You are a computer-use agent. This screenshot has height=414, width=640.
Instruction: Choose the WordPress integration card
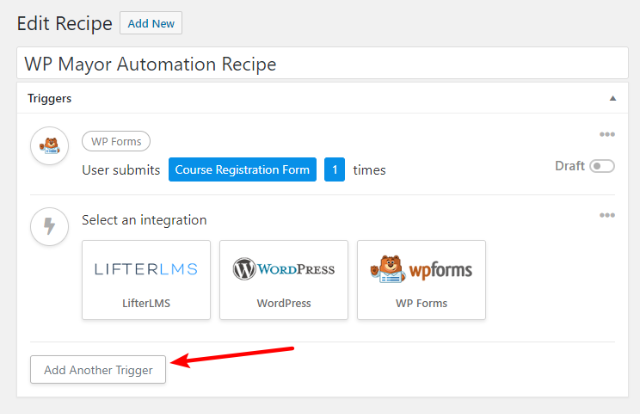click(x=284, y=280)
